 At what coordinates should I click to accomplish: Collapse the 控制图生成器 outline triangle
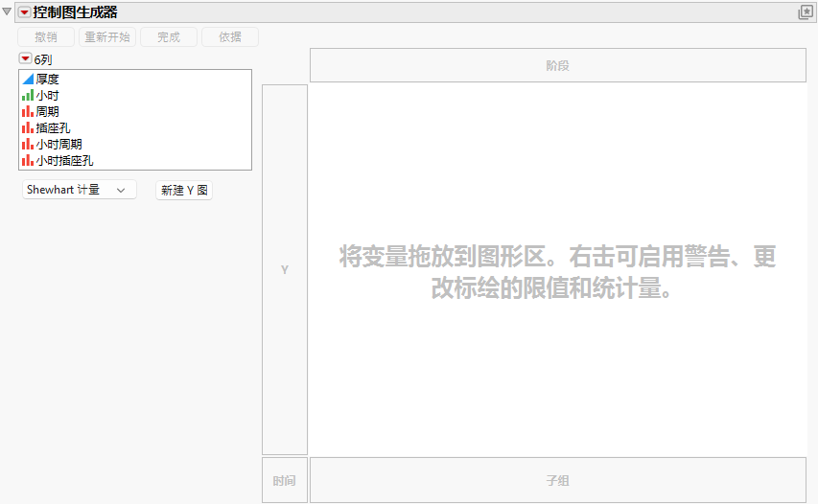tap(7, 11)
